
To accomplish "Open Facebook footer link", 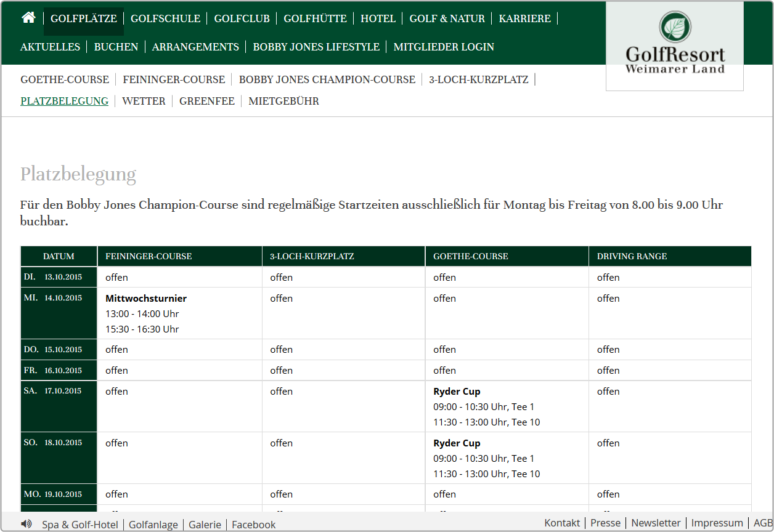I will tap(253, 525).
